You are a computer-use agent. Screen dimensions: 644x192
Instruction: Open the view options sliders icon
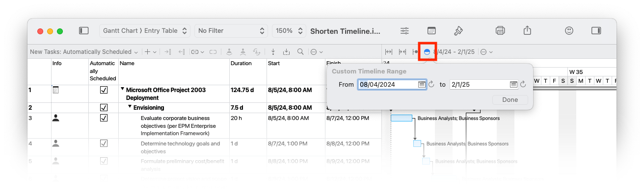404,30
